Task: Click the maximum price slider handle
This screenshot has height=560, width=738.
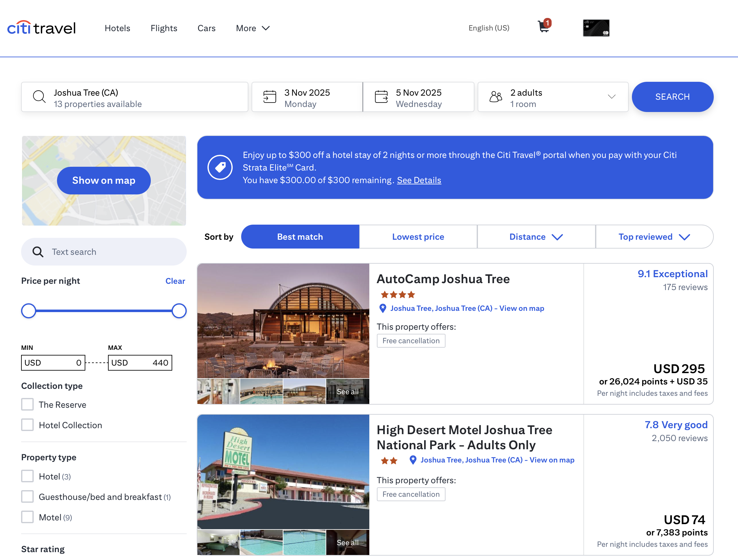Action: tap(179, 311)
